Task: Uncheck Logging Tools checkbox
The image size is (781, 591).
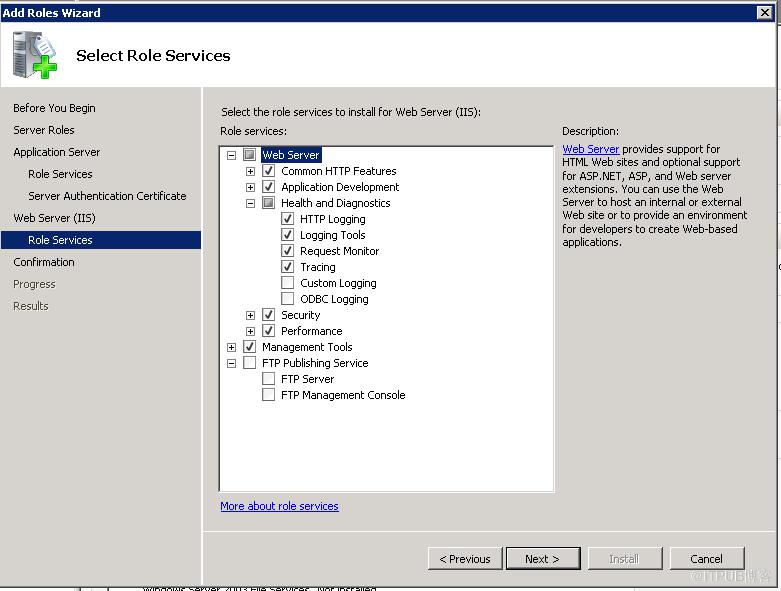Action: pos(287,235)
